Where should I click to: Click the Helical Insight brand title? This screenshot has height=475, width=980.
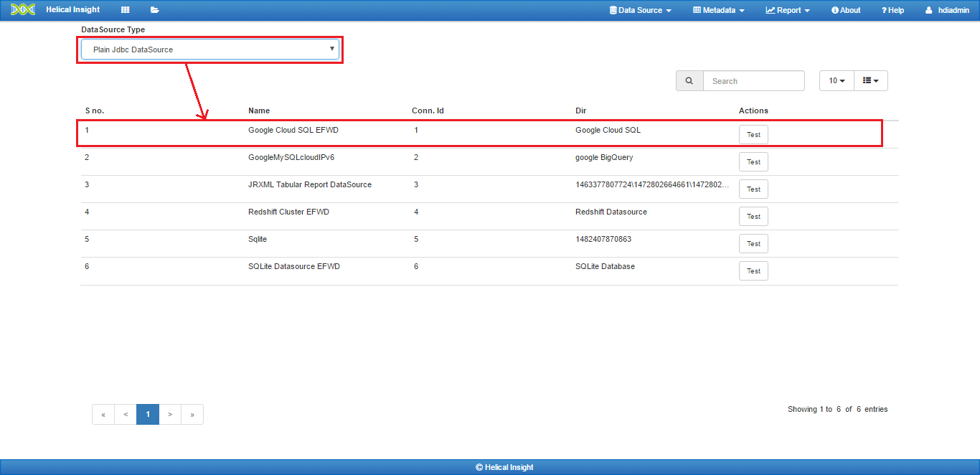(73, 10)
